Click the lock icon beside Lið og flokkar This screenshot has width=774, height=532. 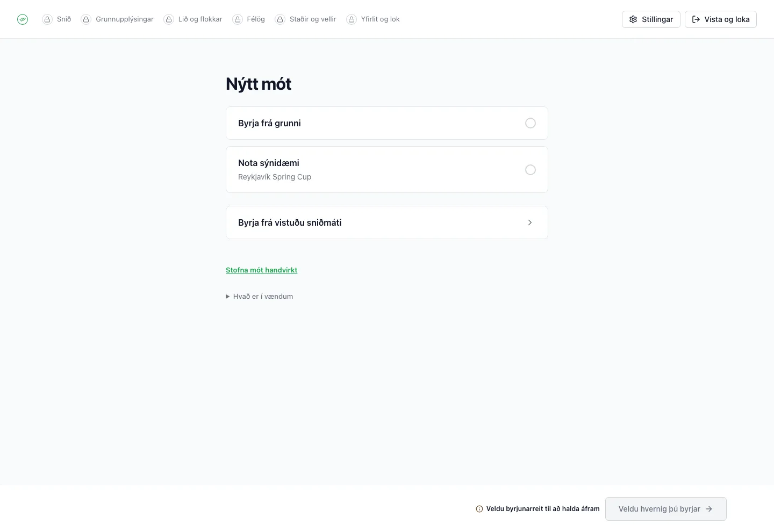click(x=169, y=19)
